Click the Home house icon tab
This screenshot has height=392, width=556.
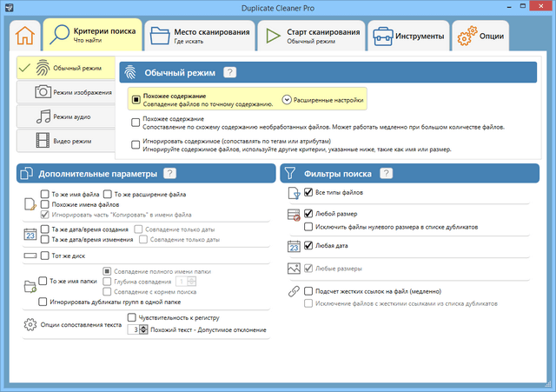(27, 38)
